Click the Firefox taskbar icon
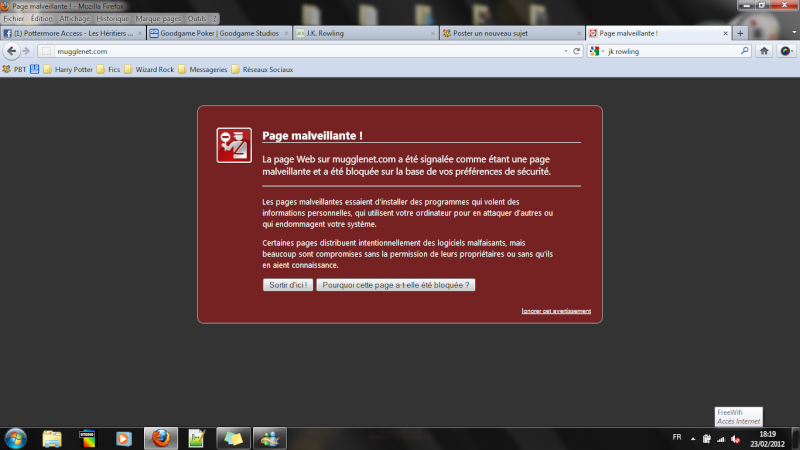Viewport: 800px width, 450px height. [161, 439]
